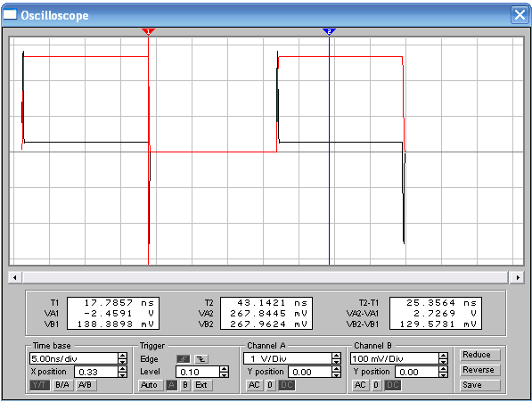Click the Reverse button
Image resolution: width=532 pixels, height=402 pixels.
pos(479,370)
